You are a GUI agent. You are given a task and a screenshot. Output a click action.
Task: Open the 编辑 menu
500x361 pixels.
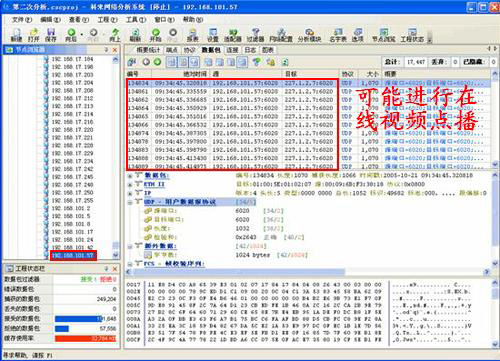tap(50, 20)
